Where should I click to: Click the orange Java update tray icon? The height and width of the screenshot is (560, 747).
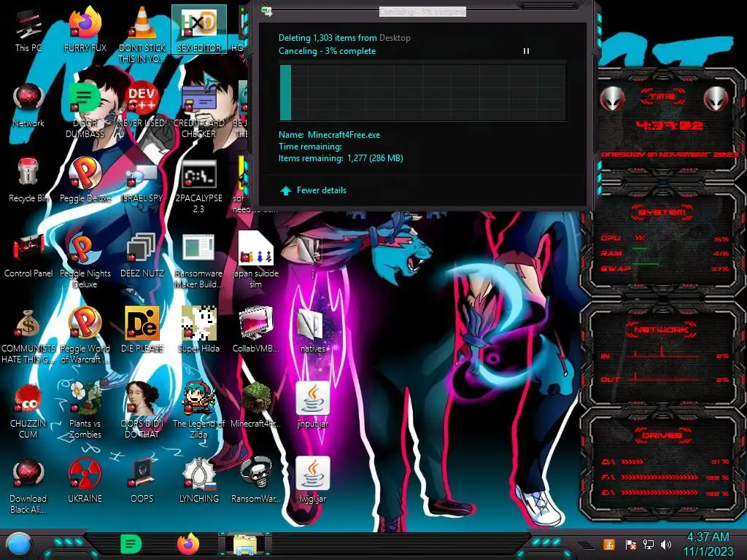click(609, 544)
